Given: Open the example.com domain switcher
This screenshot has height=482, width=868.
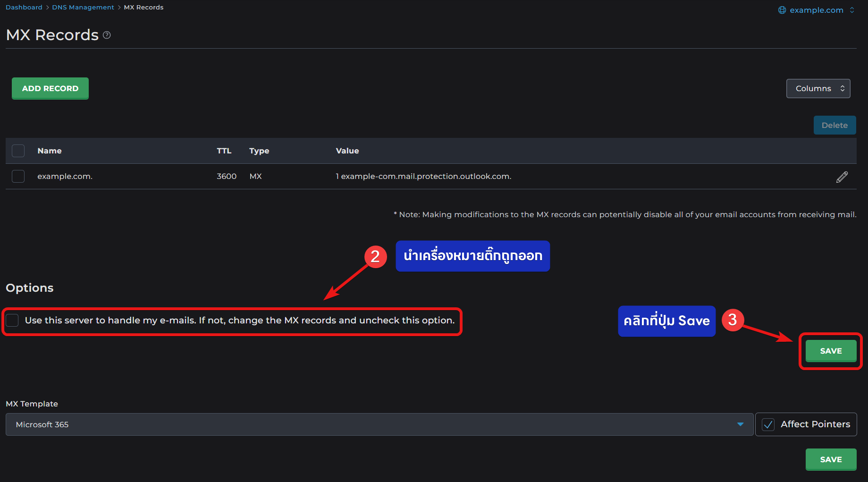Looking at the screenshot, I should [x=816, y=10].
